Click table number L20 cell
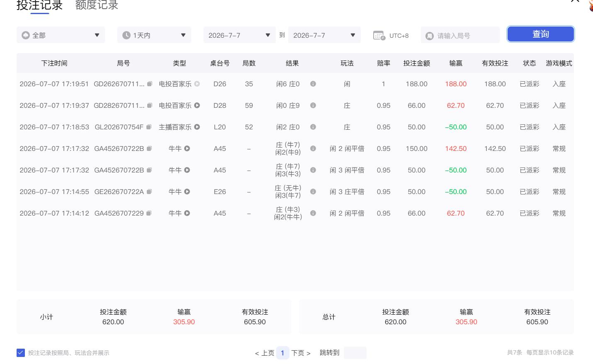 [220, 127]
